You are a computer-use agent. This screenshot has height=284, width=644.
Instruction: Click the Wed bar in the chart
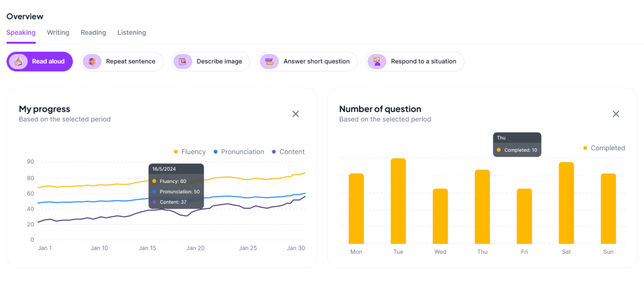(x=440, y=216)
